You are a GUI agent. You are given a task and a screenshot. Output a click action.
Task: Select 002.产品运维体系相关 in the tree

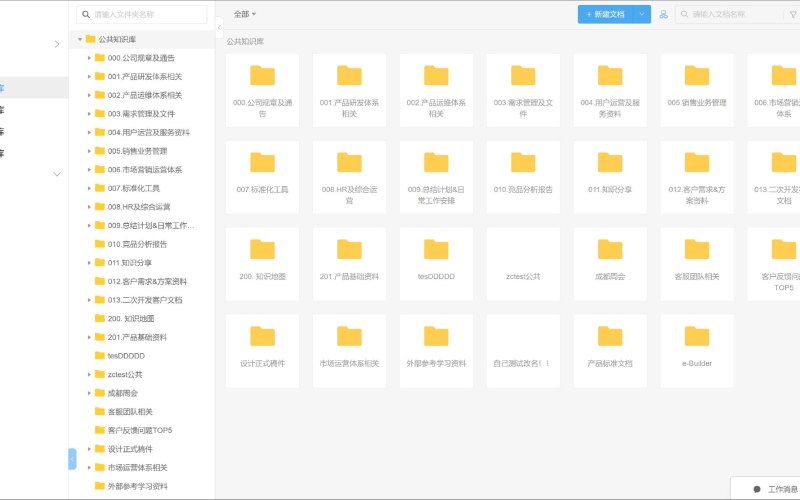click(x=145, y=95)
